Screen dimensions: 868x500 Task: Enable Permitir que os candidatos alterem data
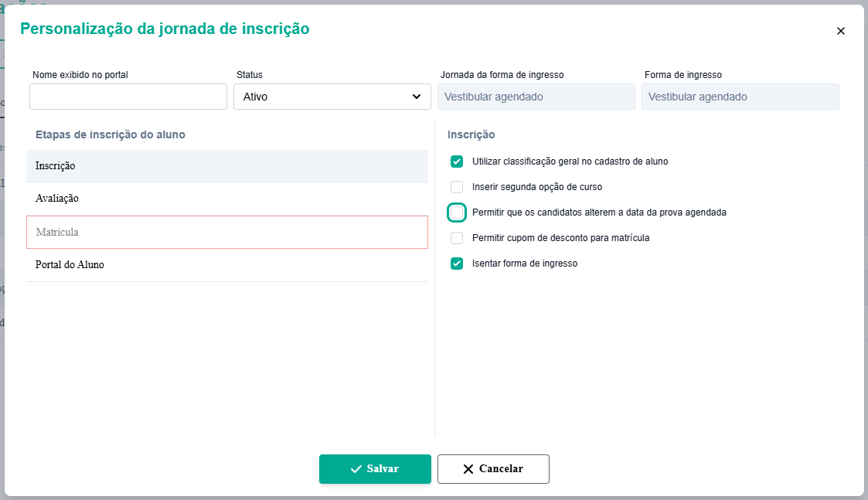click(457, 213)
